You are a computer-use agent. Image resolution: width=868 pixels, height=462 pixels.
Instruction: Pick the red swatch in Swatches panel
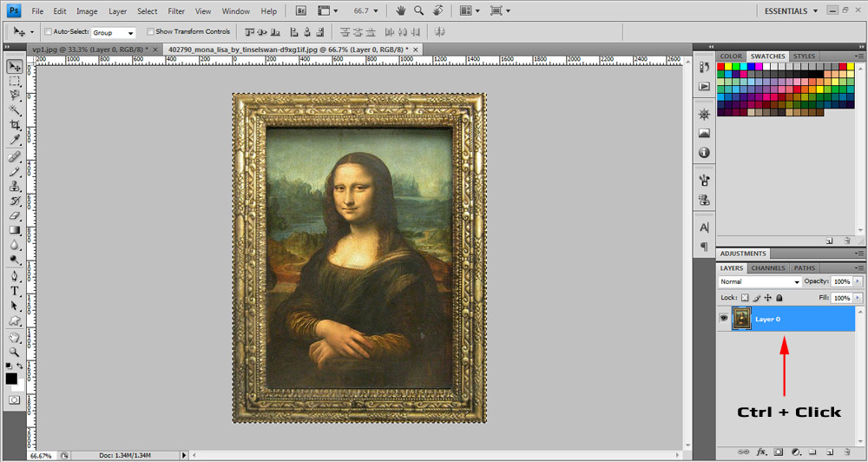[720, 67]
